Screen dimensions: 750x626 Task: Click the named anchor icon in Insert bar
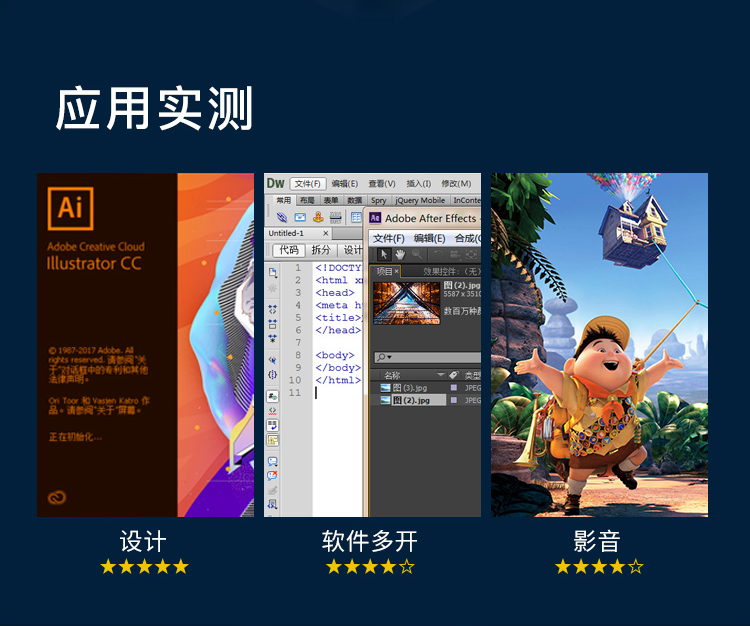click(318, 217)
